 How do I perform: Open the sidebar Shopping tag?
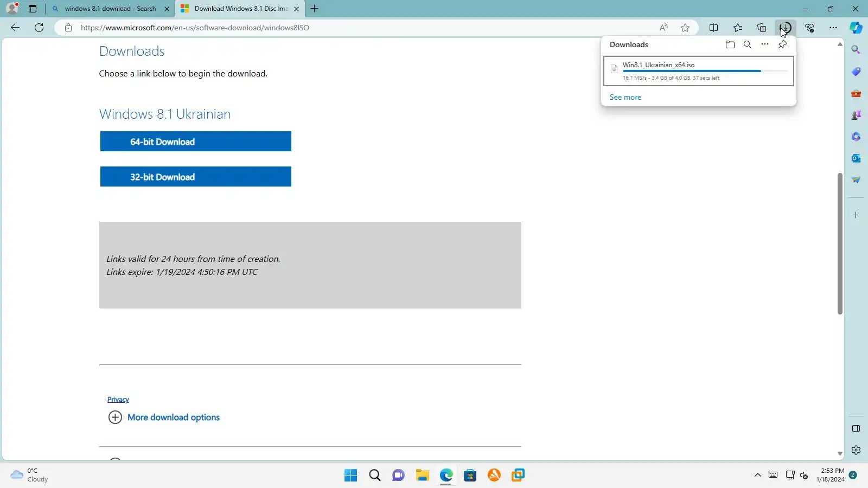(x=856, y=72)
